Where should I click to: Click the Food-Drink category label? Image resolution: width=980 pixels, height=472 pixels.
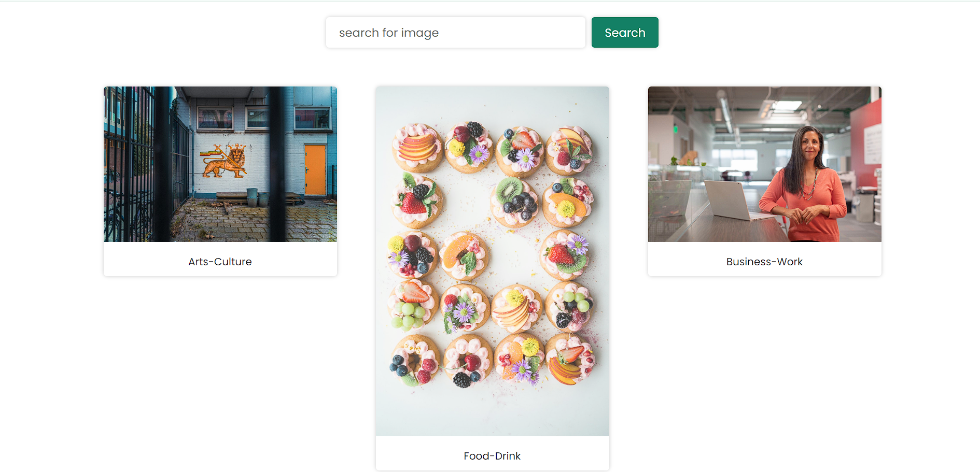(492, 456)
